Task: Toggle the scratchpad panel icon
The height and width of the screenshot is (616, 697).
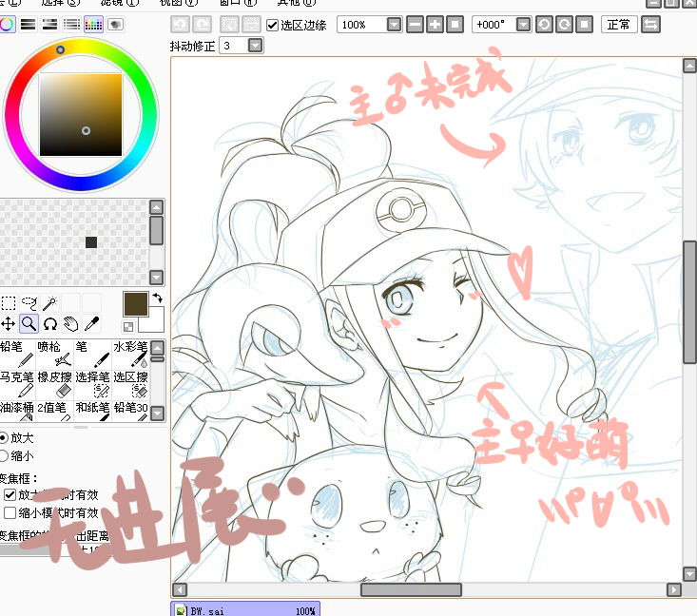Action: click(116, 25)
